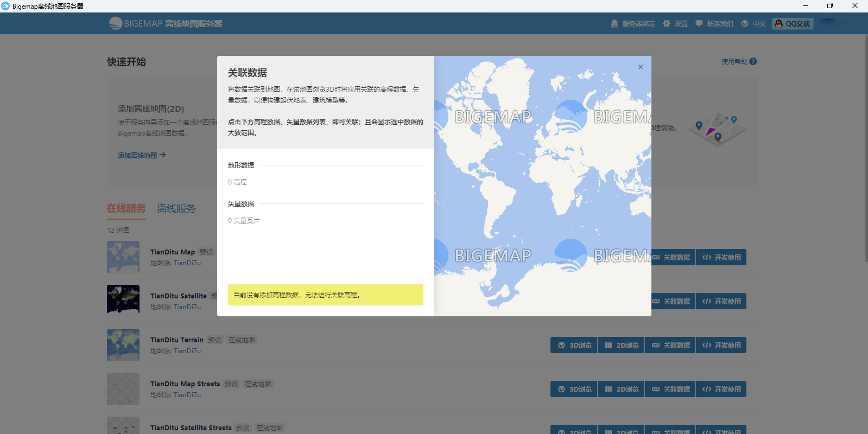Click 关联数据 for TianDitu Map Streets
868x434 pixels.
(670, 390)
